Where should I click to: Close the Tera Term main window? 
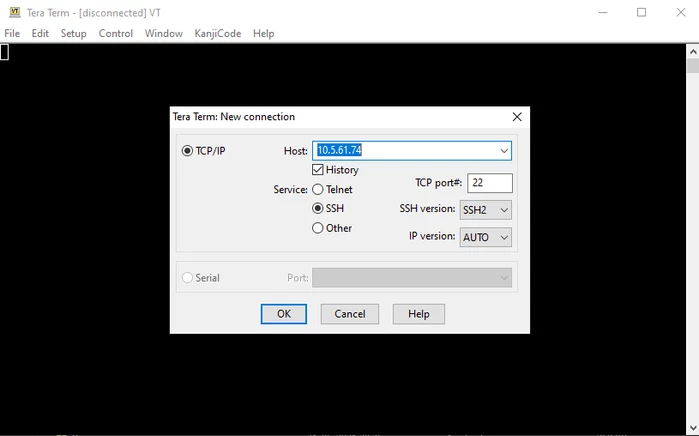[680, 12]
